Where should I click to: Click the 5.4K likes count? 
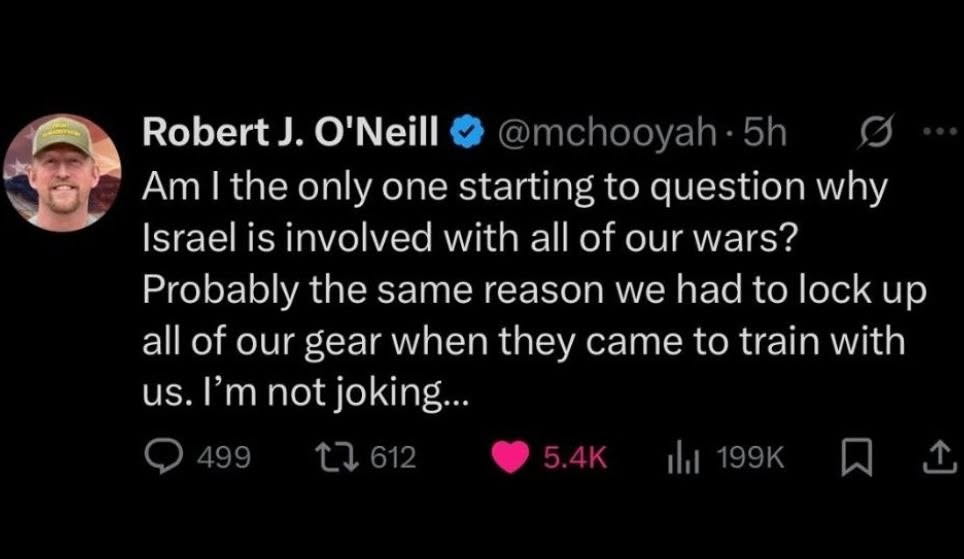click(575, 458)
